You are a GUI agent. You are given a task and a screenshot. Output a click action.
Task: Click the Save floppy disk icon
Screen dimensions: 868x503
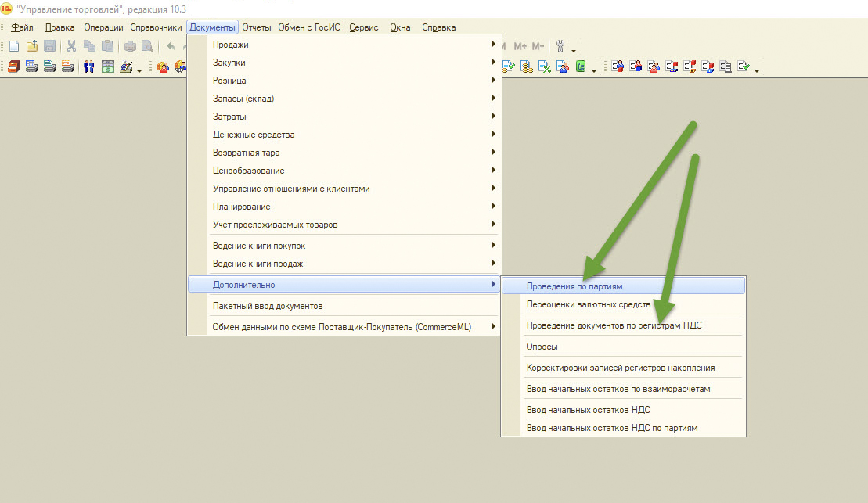point(50,46)
